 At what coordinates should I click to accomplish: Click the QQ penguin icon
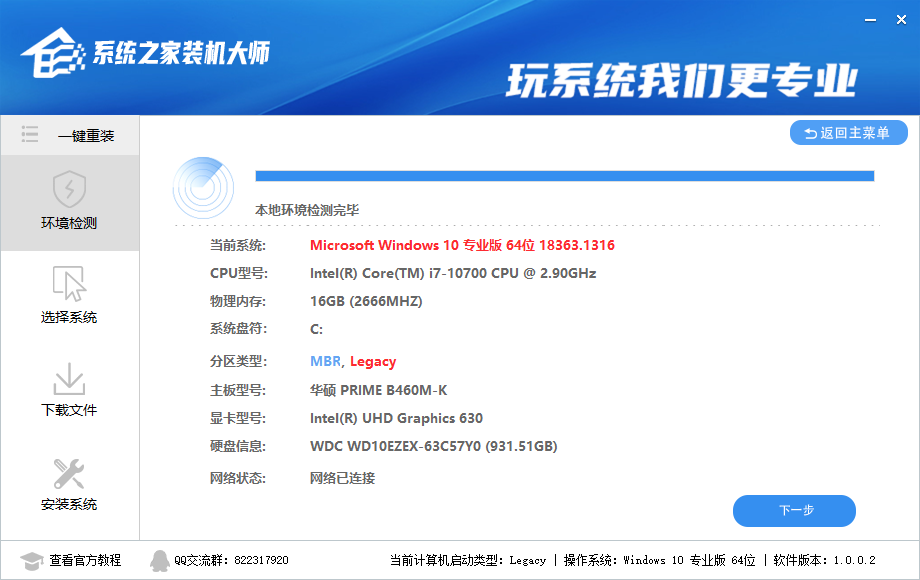tap(160, 561)
